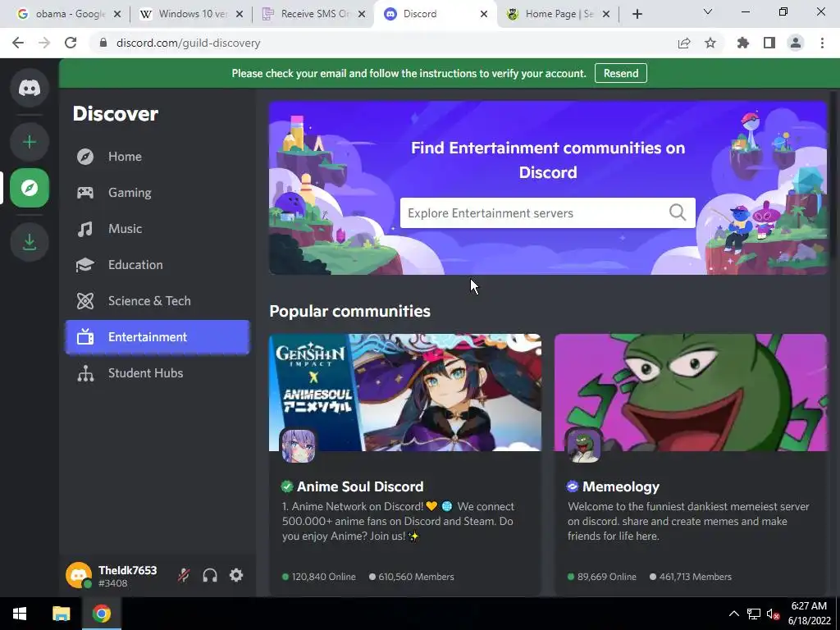The width and height of the screenshot is (840, 630).
Task: Click the muted volume tray icon
Action: point(773,614)
